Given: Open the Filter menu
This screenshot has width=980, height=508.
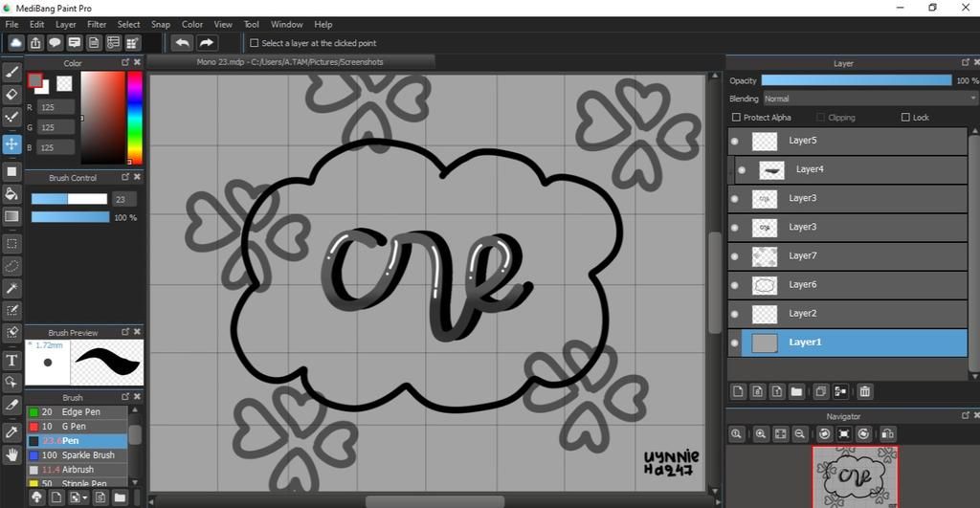Looking at the screenshot, I should pyautogui.click(x=97, y=24).
